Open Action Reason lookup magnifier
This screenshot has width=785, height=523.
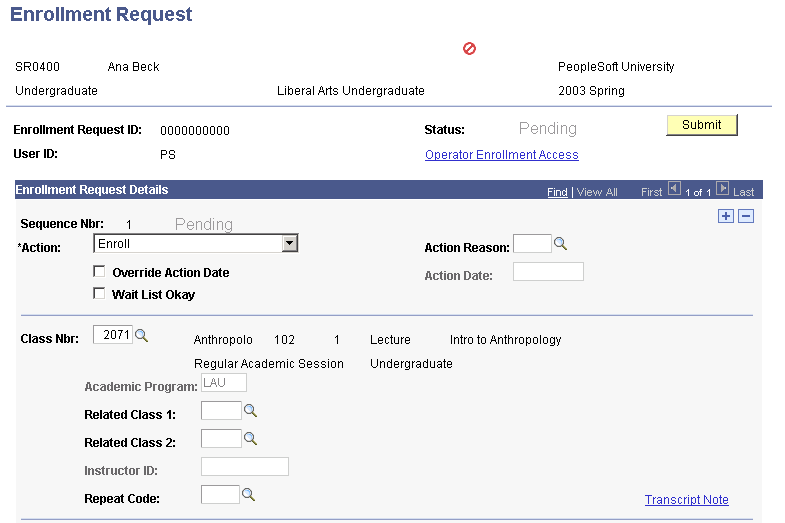point(560,244)
